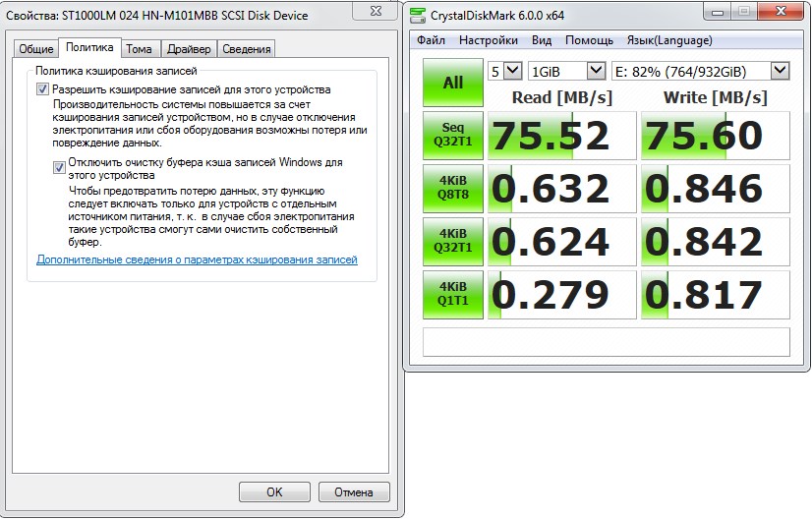
Task: Start the Seq Q32T1 test
Action: point(452,136)
